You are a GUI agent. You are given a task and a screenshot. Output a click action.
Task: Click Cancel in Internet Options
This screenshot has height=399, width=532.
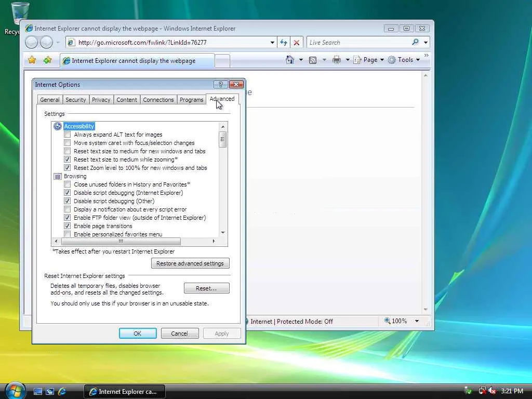(x=179, y=334)
